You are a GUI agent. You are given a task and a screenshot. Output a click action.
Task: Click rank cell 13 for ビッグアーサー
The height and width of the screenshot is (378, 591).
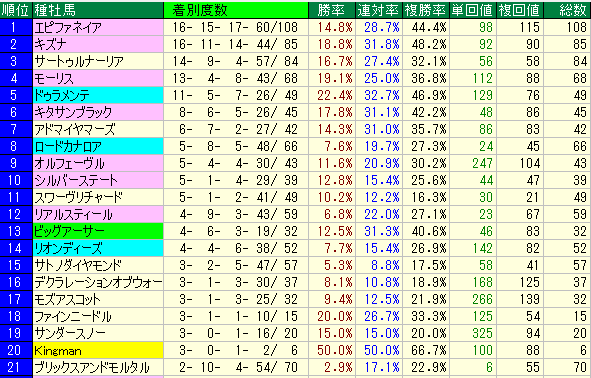click(x=16, y=231)
